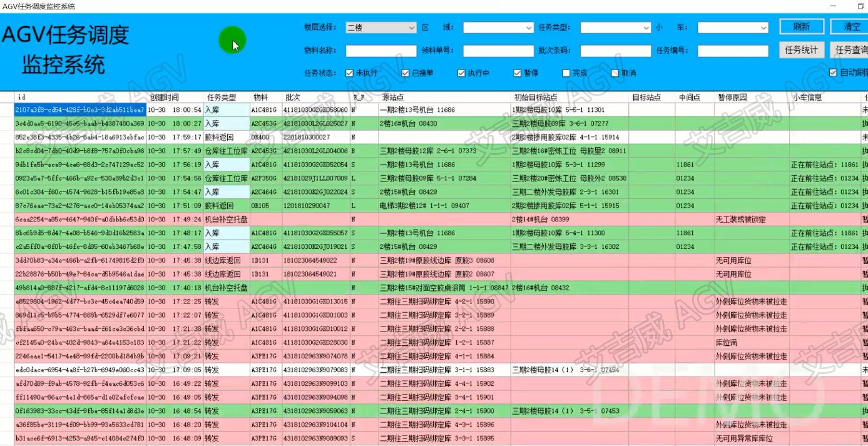Expand the 小车 vehicle dropdown

[732, 28]
